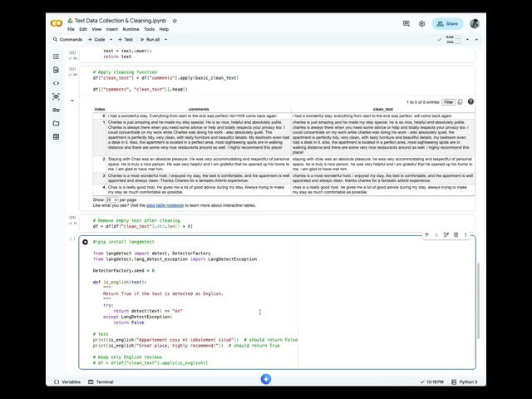Image resolution: width=532 pixels, height=399 pixels.
Task: Select the row with index 3
Action: pyautogui.click(x=284, y=178)
